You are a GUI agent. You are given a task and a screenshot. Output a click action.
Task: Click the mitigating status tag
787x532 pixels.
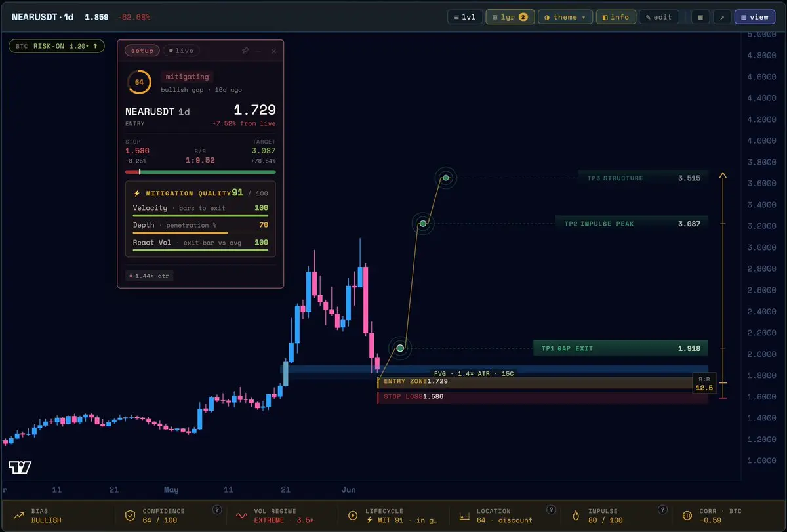coord(187,77)
